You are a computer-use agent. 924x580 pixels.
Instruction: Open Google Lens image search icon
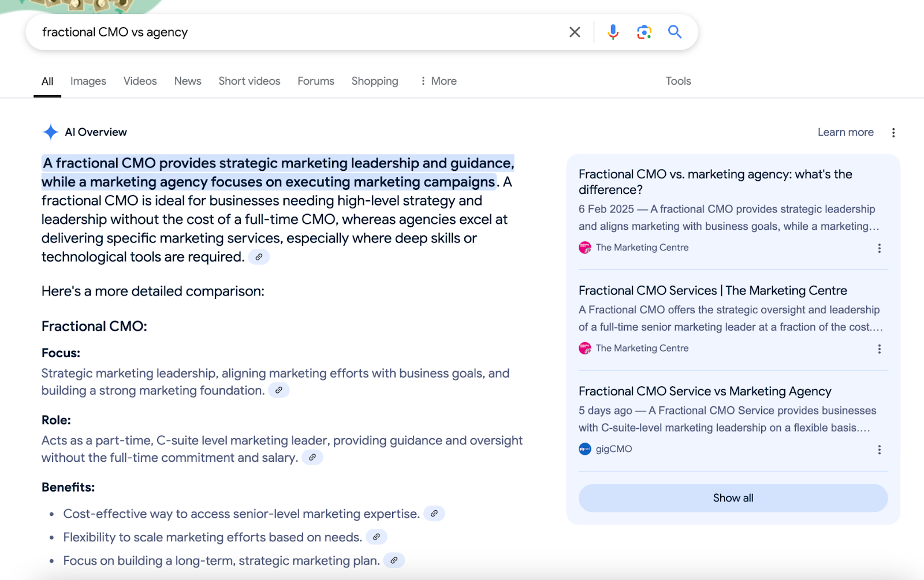point(644,32)
